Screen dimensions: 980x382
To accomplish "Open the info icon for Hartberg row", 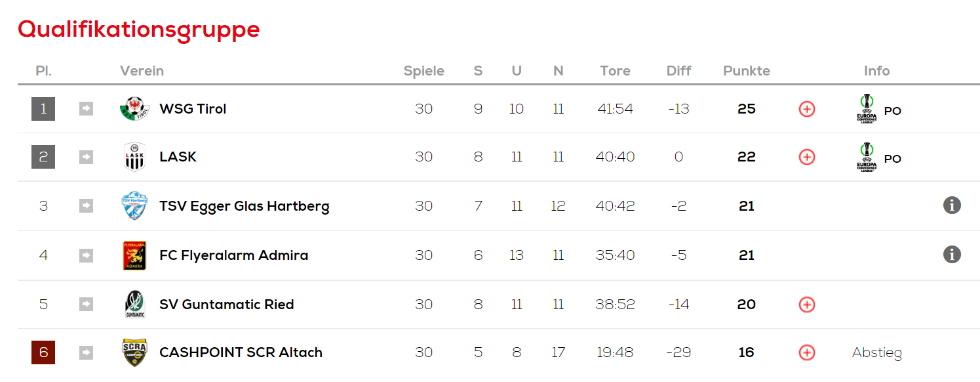I will click(x=952, y=205).
